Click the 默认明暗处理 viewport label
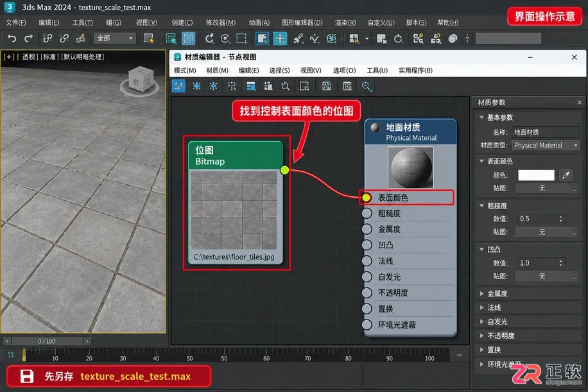Screen dimensions: 588x392 point(83,56)
